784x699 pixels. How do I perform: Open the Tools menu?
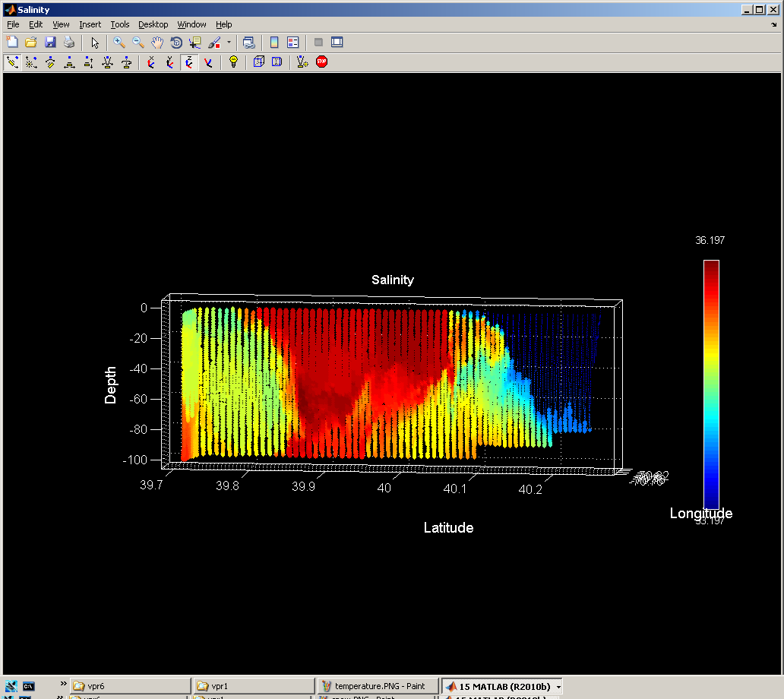point(119,24)
